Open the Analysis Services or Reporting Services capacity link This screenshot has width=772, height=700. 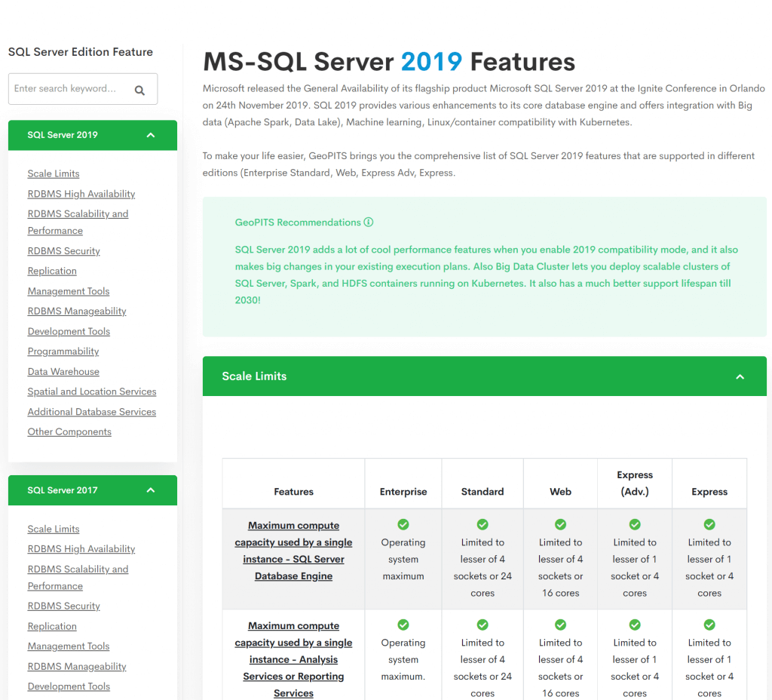(x=293, y=659)
